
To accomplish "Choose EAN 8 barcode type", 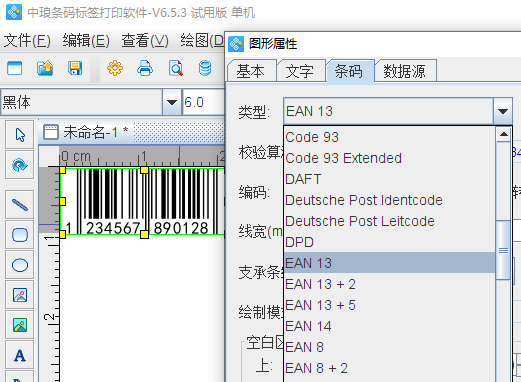I will pos(389,347).
